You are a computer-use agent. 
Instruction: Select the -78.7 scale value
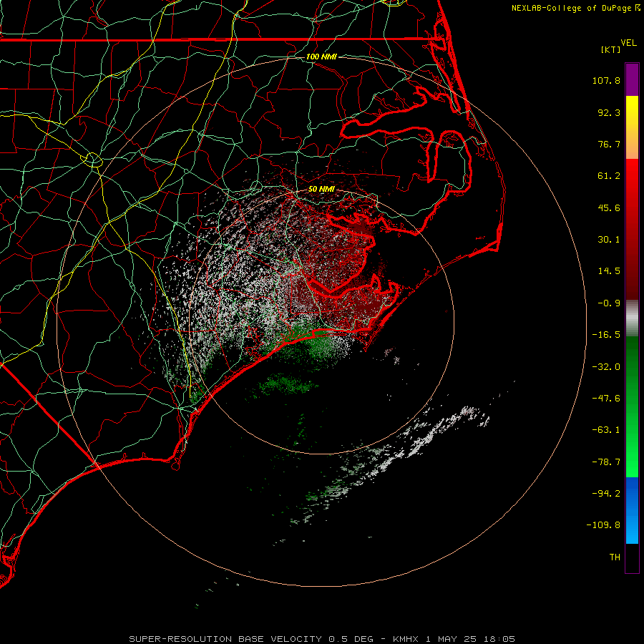606,462
